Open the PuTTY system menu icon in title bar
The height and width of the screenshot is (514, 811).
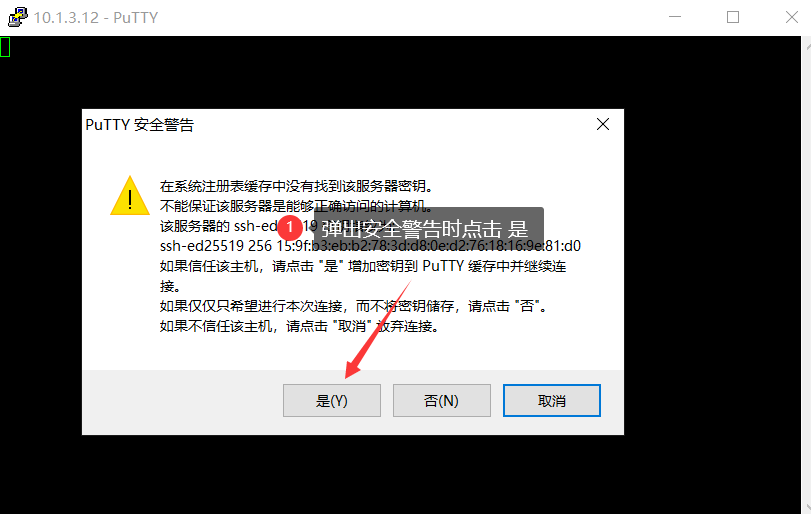(18, 17)
